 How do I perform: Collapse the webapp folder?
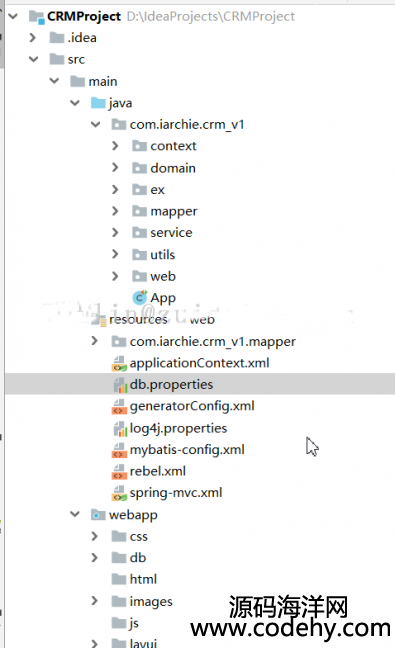(75, 515)
